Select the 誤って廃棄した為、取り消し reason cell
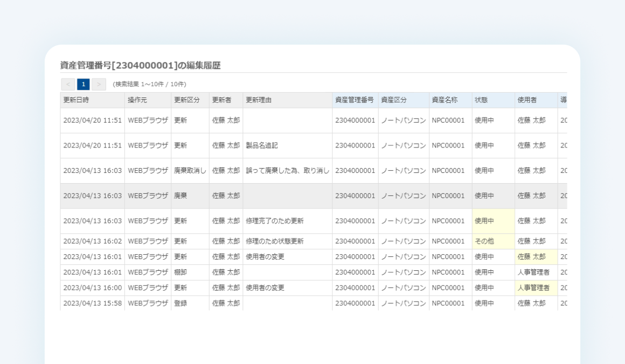 tap(287, 171)
